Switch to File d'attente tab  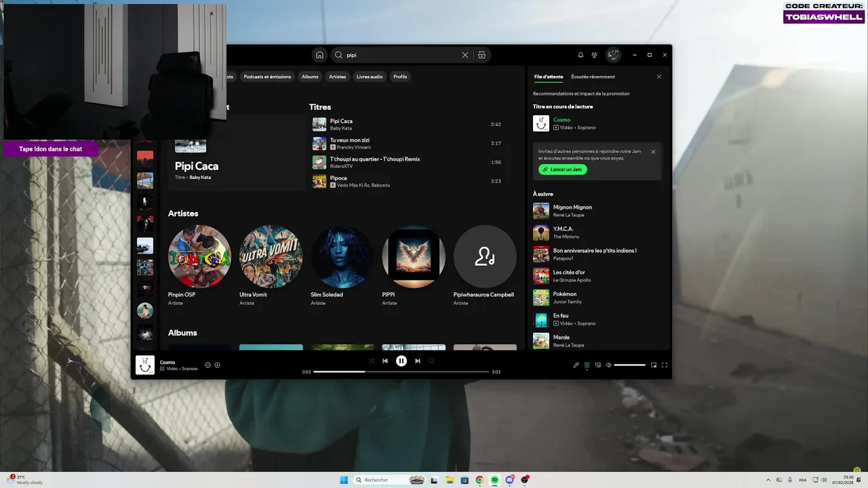pos(549,77)
